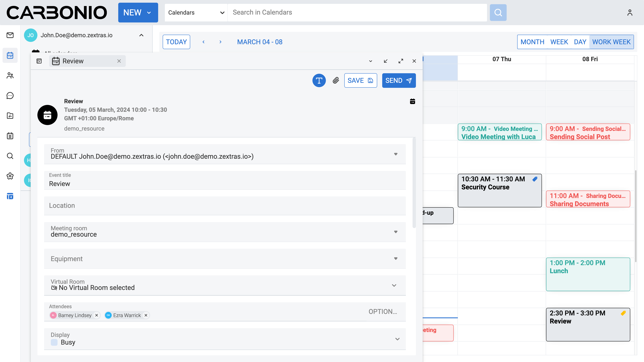Open the Contacts module icon

click(10, 75)
